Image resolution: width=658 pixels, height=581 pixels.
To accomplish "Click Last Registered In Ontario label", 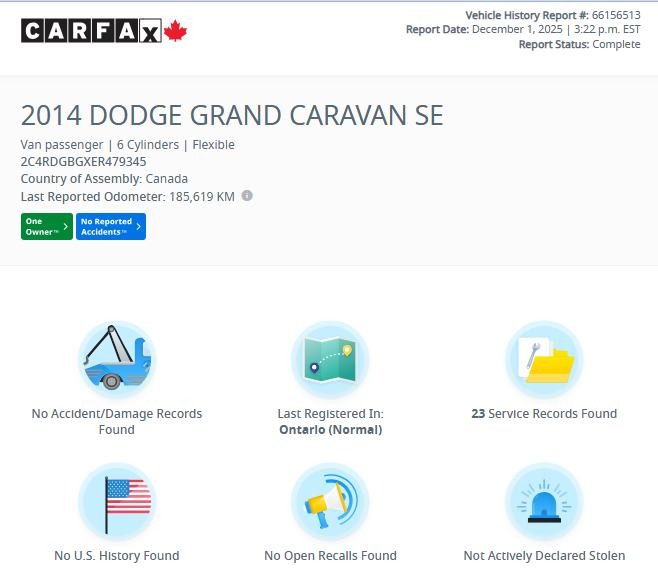I will pyautogui.click(x=330, y=421).
